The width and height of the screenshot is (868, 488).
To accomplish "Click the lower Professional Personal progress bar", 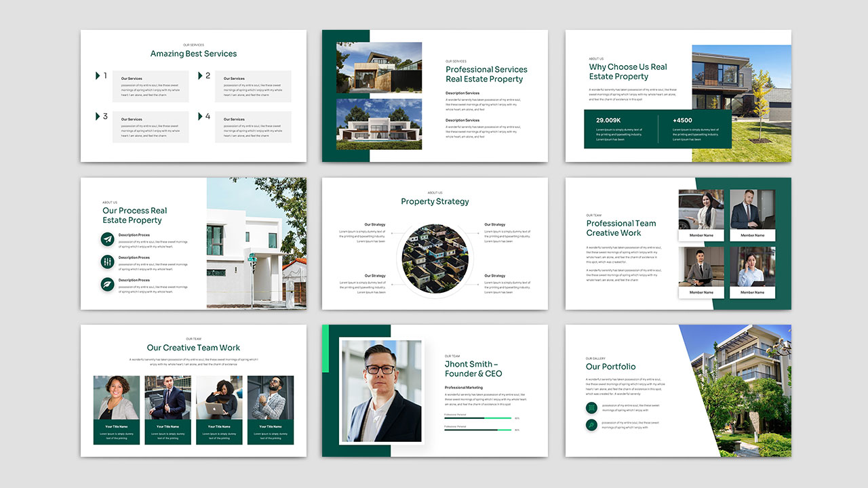I will 477,430.
